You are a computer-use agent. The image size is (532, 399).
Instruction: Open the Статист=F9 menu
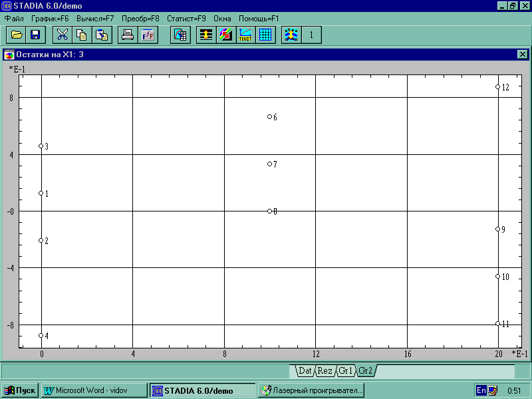(186, 19)
